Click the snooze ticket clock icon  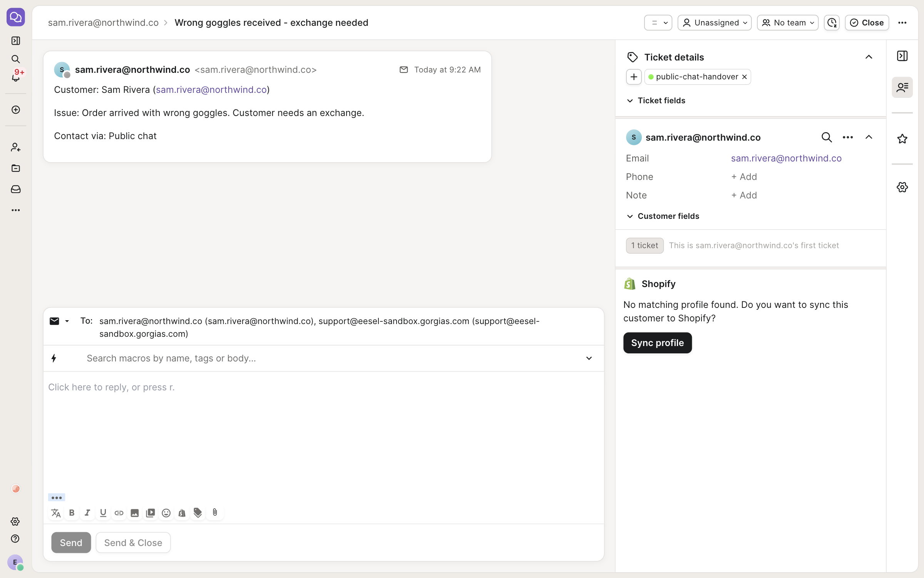click(832, 23)
